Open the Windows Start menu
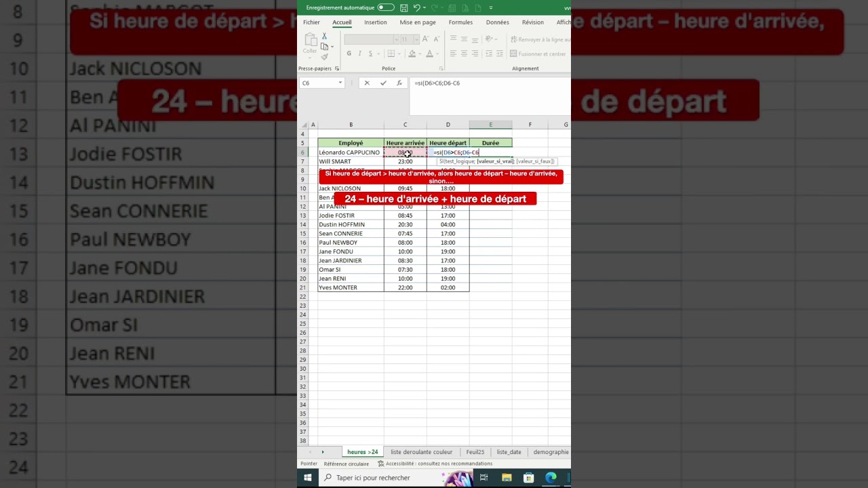 (x=307, y=477)
